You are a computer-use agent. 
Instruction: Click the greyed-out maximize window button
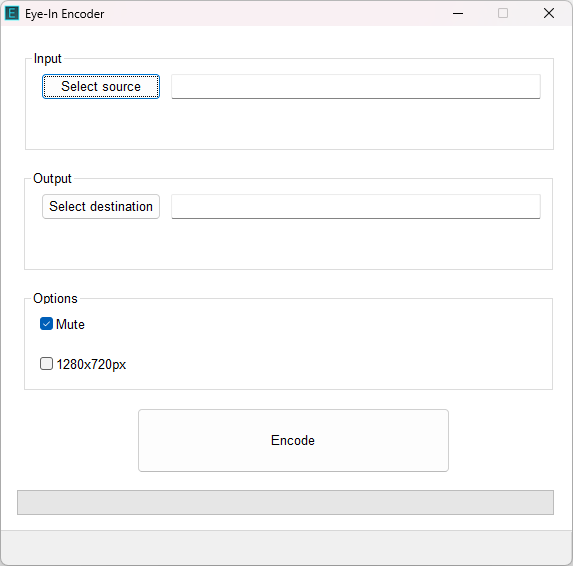[x=503, y=14]
